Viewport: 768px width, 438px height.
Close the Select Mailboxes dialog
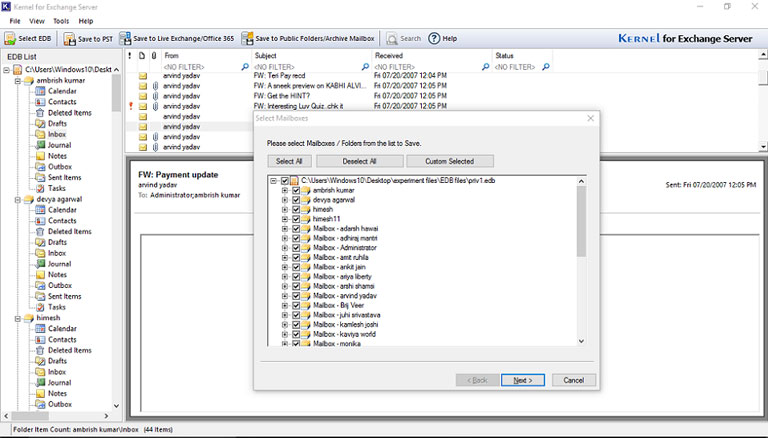tap(591, 118)
